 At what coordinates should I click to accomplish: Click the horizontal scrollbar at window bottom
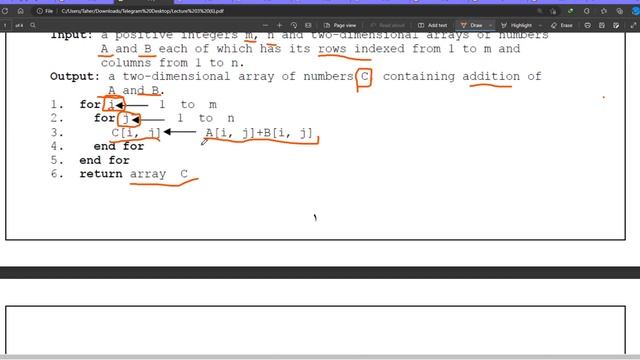pos(320,357)
